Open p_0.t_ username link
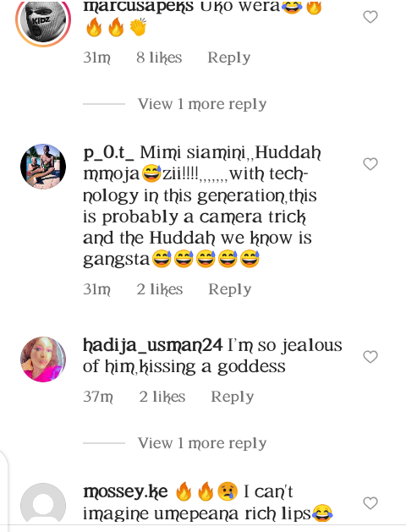Image resolution: width=406 pixels, height=532 pixels. 108,153
